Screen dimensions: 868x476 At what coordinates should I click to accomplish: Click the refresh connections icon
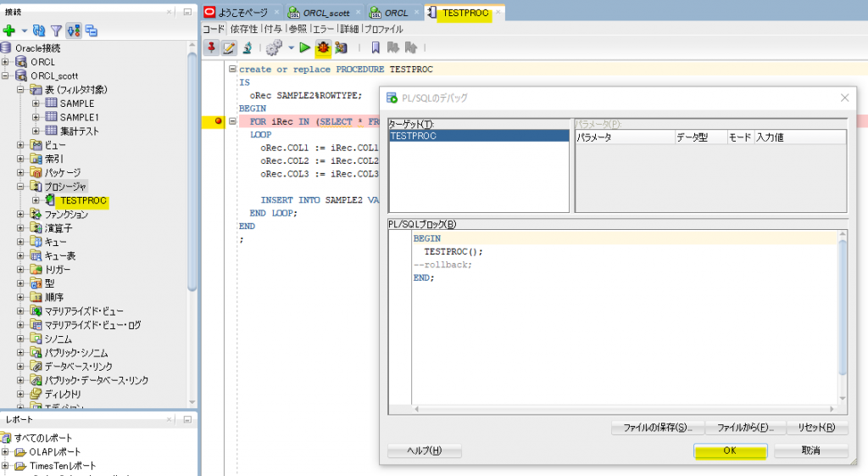click(39, 31)
